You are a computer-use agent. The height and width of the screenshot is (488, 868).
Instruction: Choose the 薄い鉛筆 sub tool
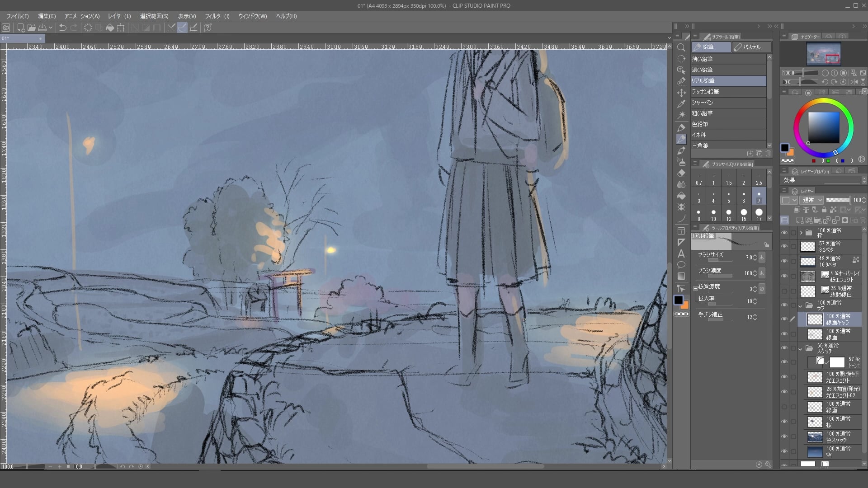(728, 59)
